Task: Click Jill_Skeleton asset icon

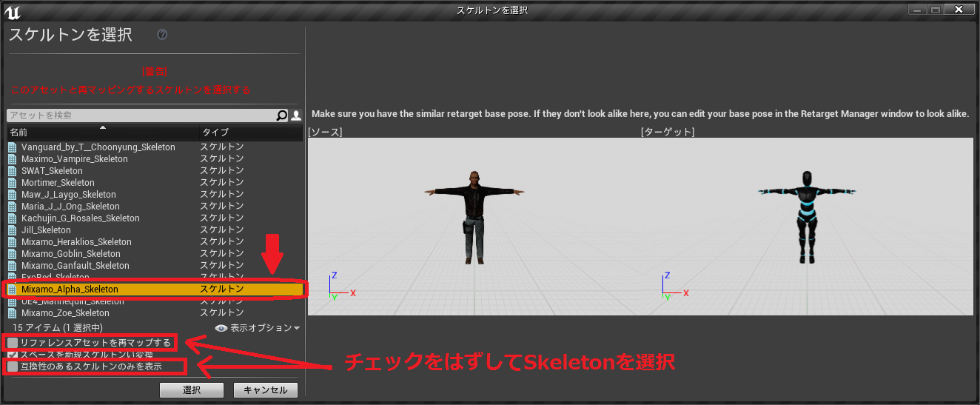Action: [x=12, y=230]
